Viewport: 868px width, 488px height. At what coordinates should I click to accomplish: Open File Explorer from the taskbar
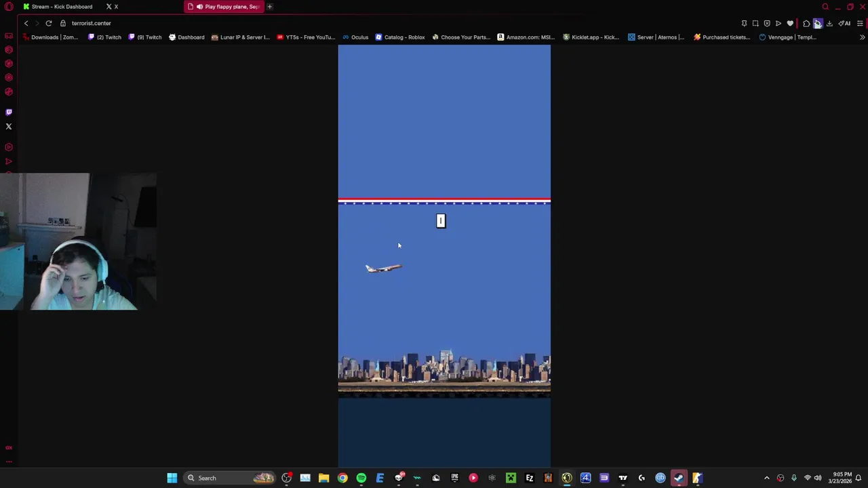(324, 478)
